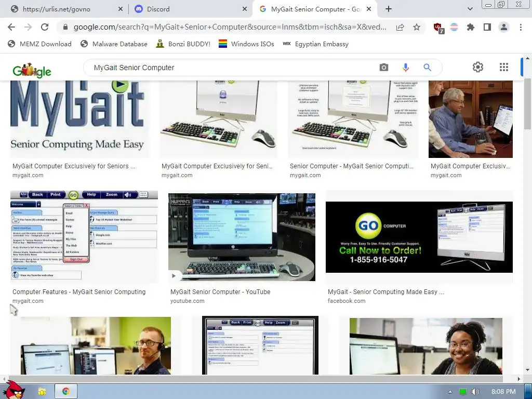Click the Google doodle logo
This screenshot has width=532, height=399.
32,70
